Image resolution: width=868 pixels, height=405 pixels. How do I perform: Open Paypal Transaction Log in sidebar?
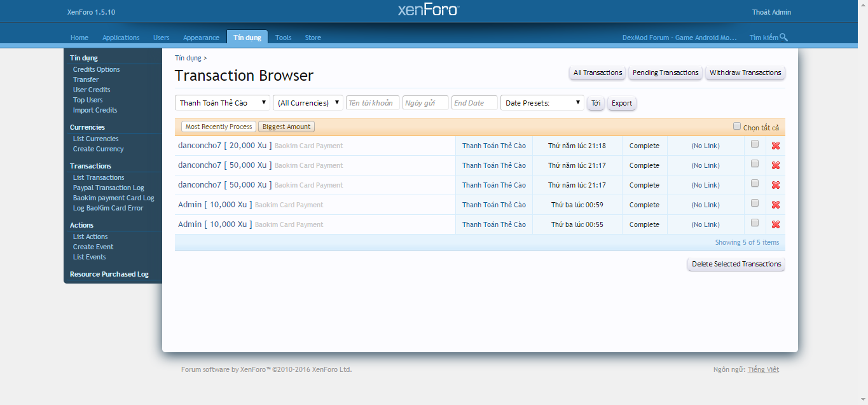tap(108, 188)
